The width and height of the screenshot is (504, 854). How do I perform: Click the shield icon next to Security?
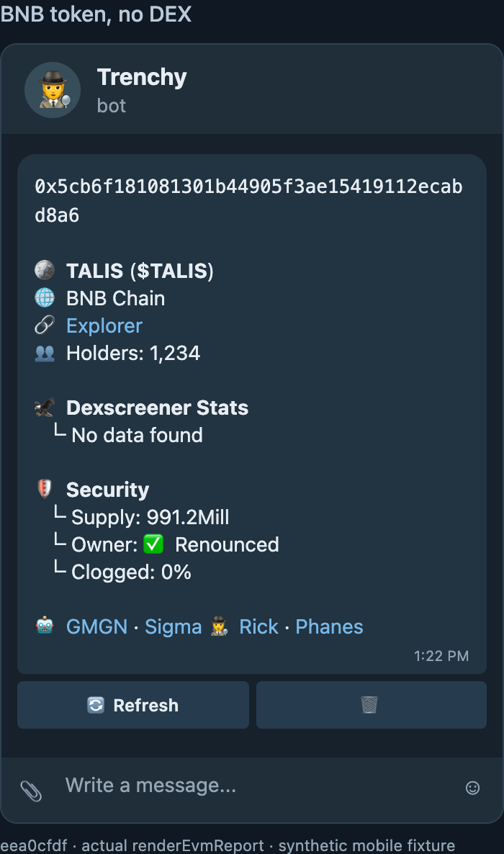45,488
